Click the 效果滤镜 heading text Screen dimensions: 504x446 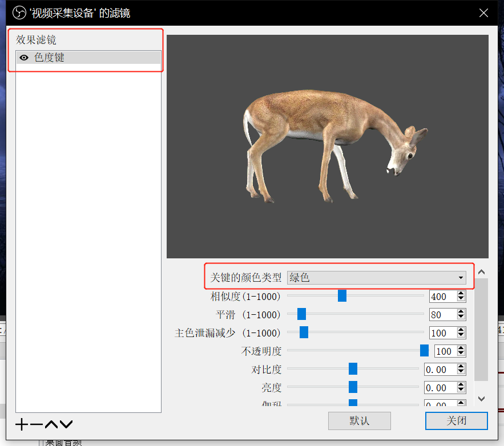click(x=36, y=40)
